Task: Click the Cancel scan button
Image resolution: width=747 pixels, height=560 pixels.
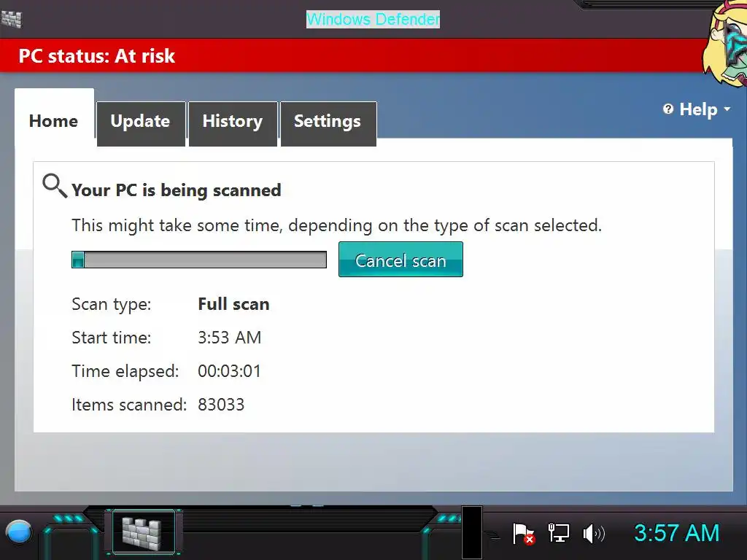Action: [x=400, y=260]
